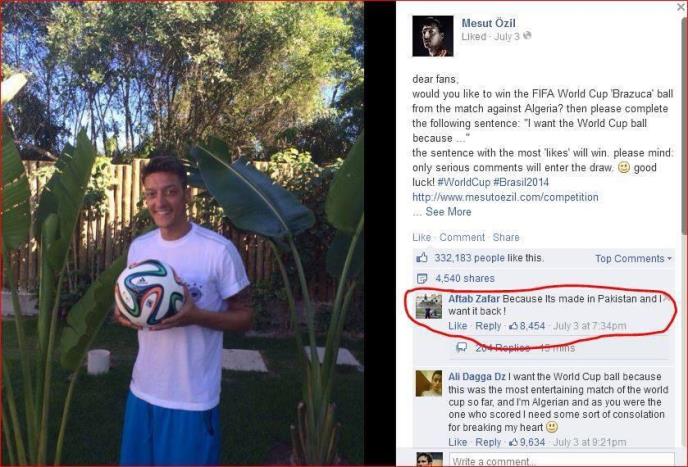Click the like count icon on Aftab Zafar's comment
Viewport: 688px width, 467px height.
tap(513, 326)
